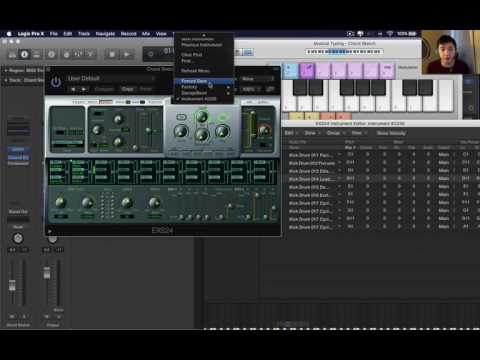
Task: Open the View menu in Instrument Editor
Action: click(x=358, y=133)
